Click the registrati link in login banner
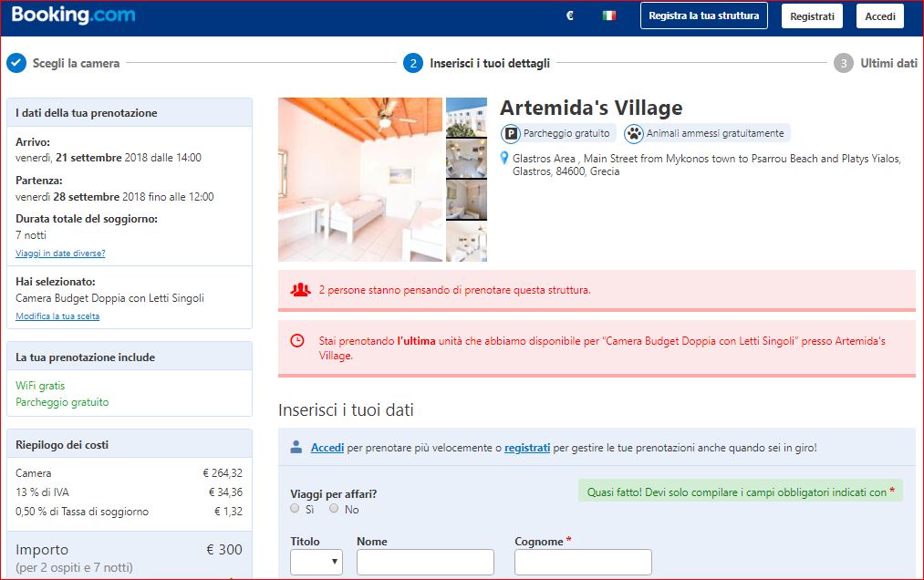The image size is (924, 580). [527, 448]
